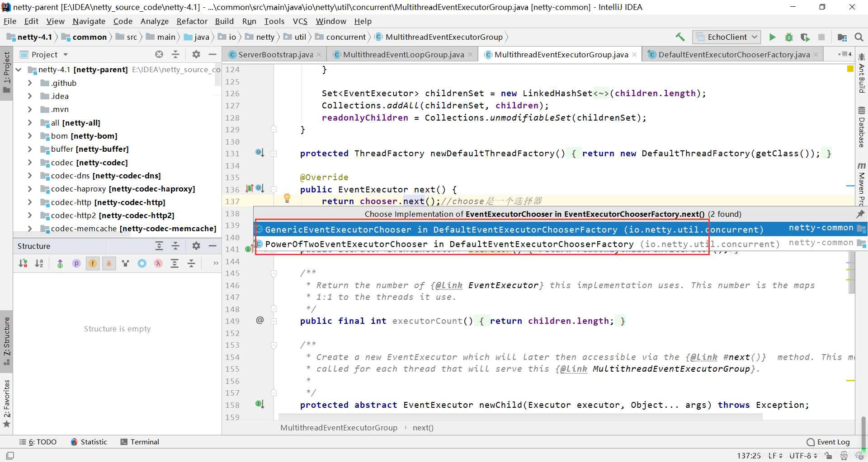Open the Terminal tool window
Screen dimensions: 868x462
140,442
